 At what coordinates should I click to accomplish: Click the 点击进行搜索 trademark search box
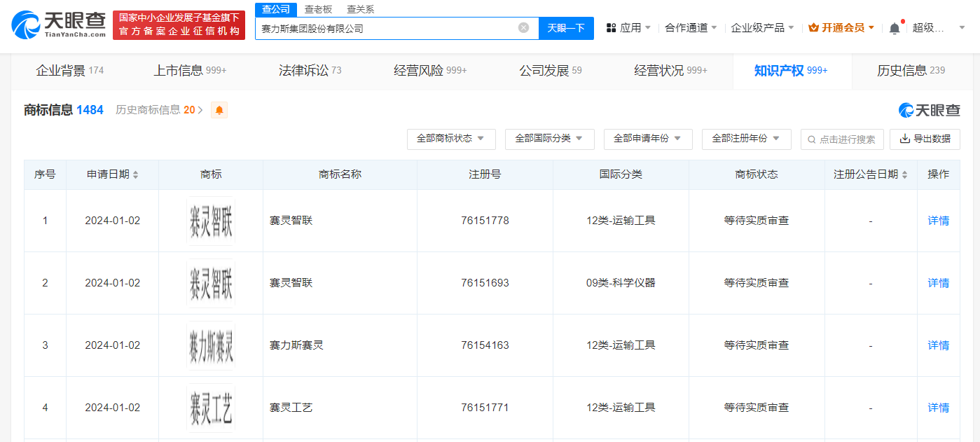(x=842, y=139)
